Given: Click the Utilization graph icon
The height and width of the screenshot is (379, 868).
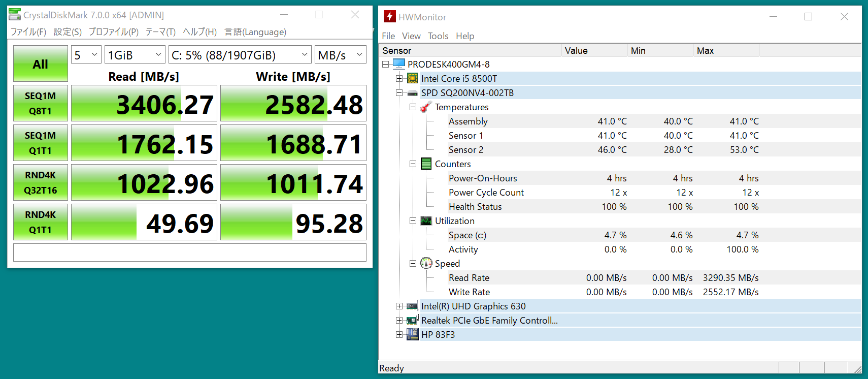Looking at the screenshot, I should click(426, 221).
